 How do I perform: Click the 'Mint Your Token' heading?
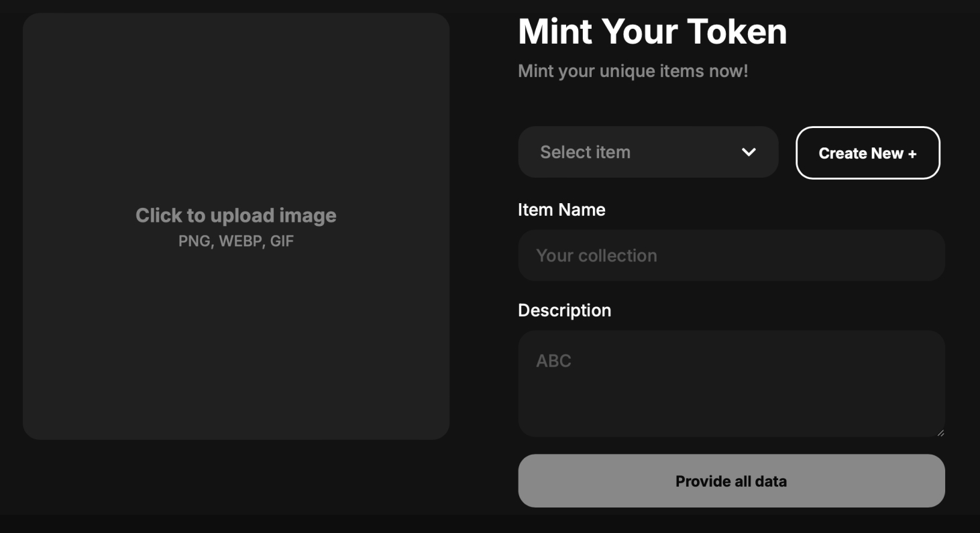[x=652, y=32]
